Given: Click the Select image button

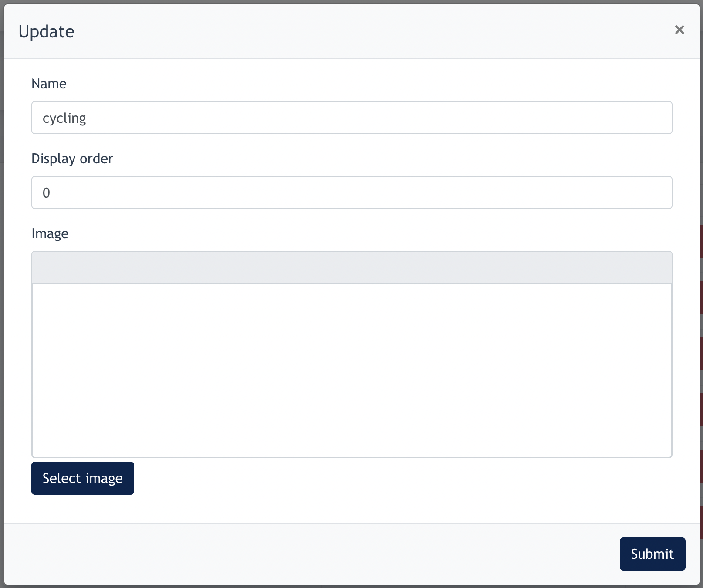Looking at the screenshot, I should [x=83, y=478].
